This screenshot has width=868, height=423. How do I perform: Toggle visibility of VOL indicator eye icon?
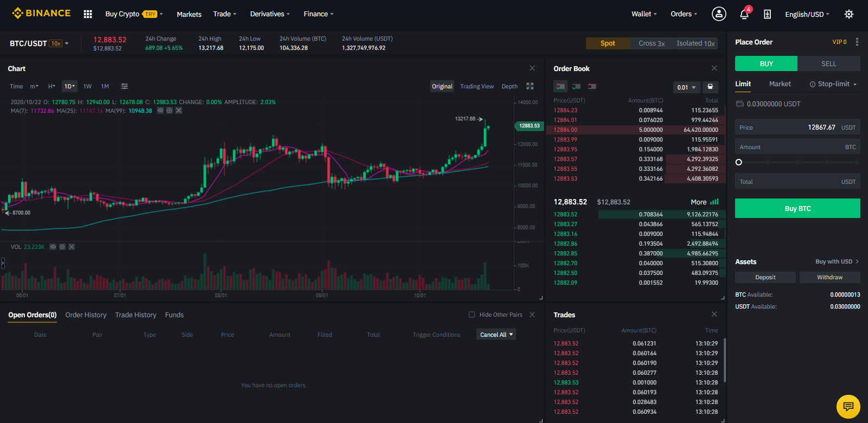[x=53, y=247]
